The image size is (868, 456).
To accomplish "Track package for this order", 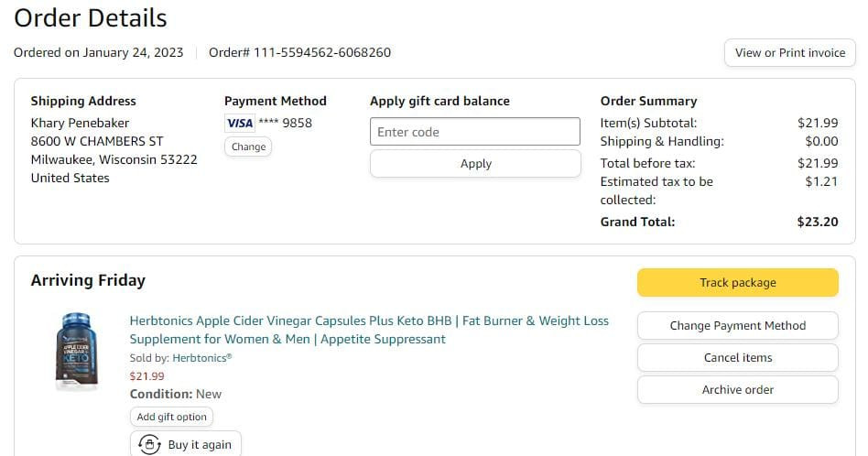I will [737, 283].
